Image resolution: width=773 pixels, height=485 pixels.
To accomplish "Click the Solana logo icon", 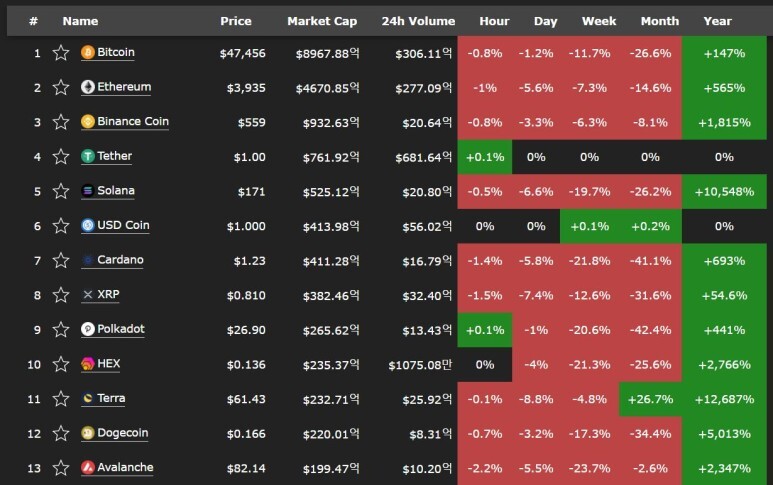I will coord(88,191).
